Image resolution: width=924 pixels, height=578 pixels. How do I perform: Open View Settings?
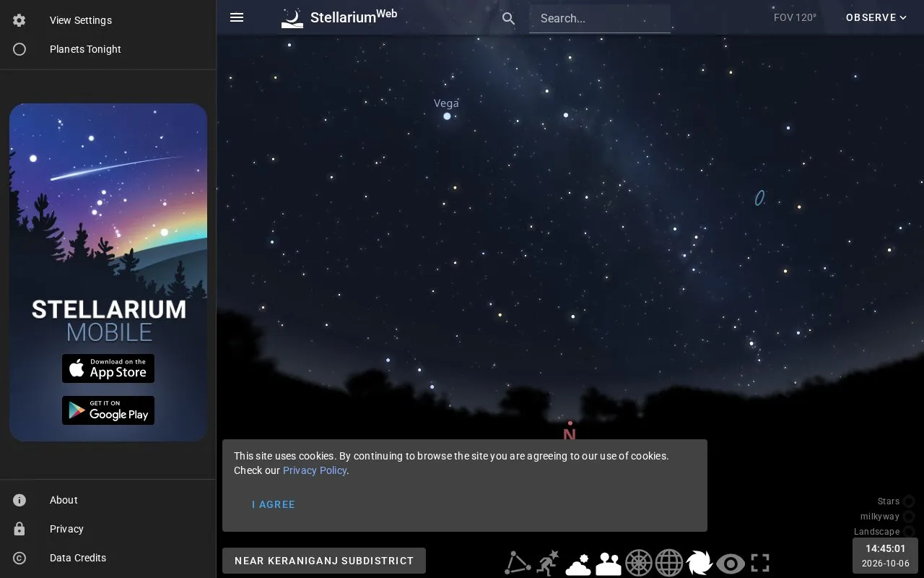(x=108, y=20)
